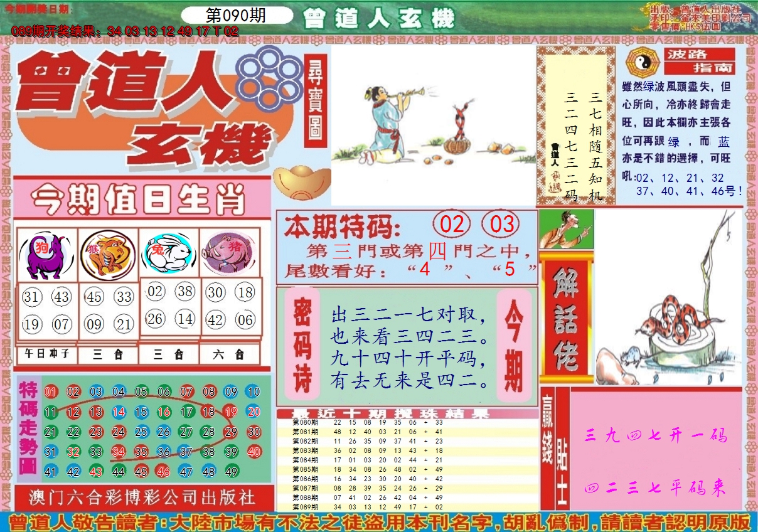Select circled number 19 under the dog
The image size is (758, 532).
[31, 325]
